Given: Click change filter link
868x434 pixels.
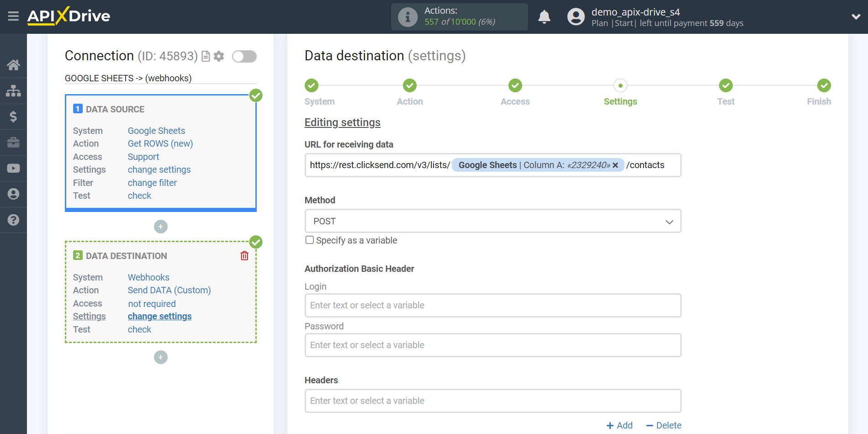Looking at the screenshot, I should pyautogui.click(x=152, y=183).
